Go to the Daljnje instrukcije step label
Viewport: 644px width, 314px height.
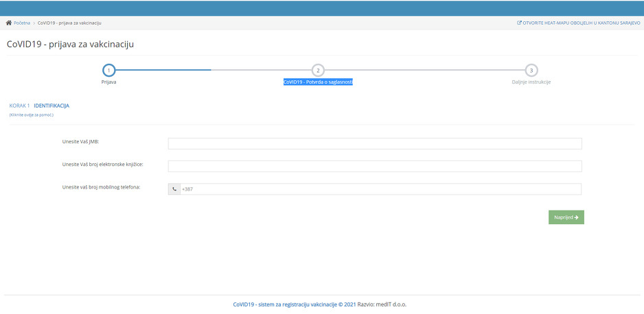531,82
